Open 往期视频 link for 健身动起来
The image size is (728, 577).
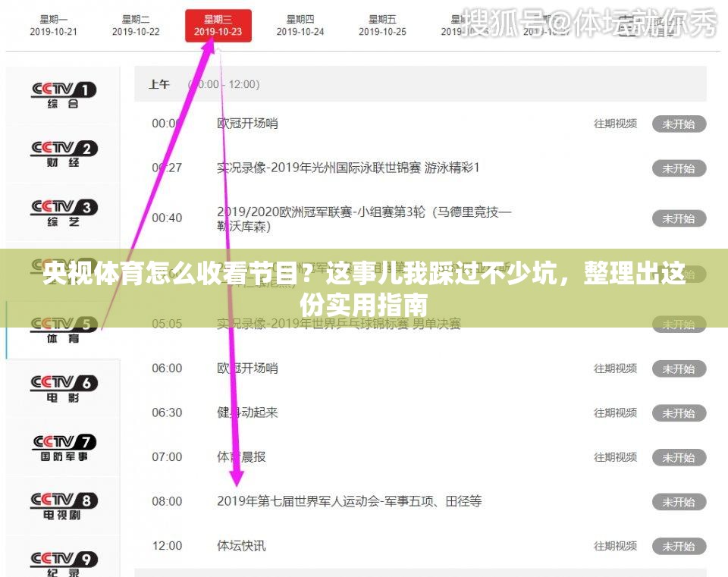coord(615,412)
